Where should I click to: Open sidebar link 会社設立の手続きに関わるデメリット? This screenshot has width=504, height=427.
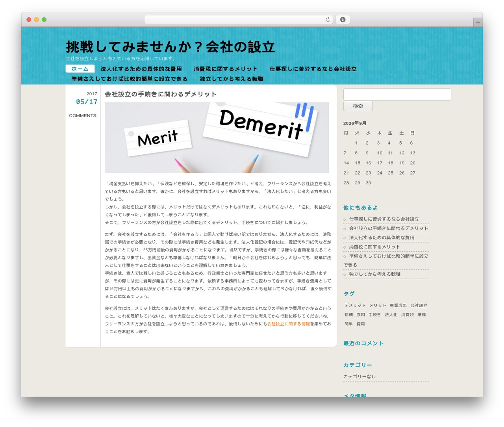(389, 228)
